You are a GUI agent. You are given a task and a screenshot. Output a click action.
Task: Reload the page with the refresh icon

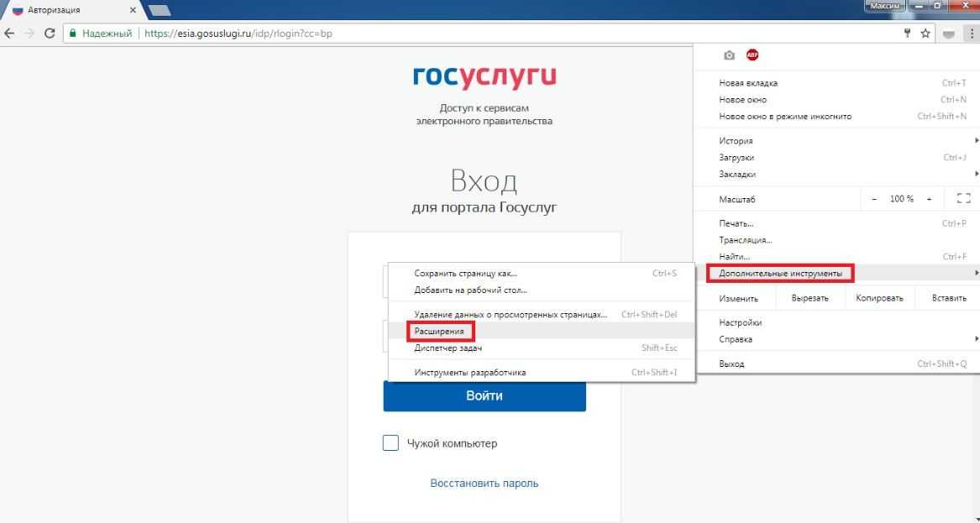coord(50,34)
